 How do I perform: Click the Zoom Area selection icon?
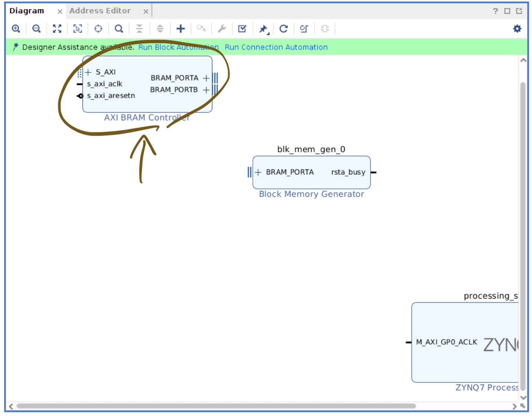(78, 29)
